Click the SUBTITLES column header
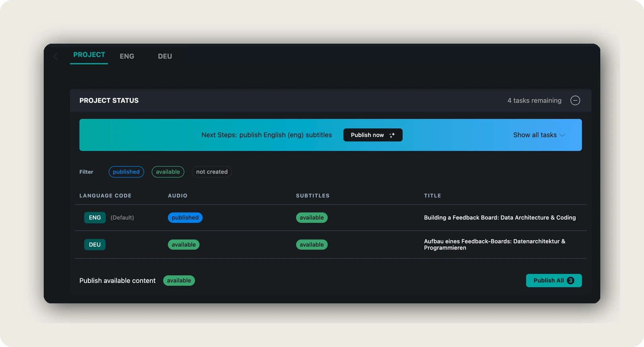Screen dimensions: 644x347 click(313, 196)
